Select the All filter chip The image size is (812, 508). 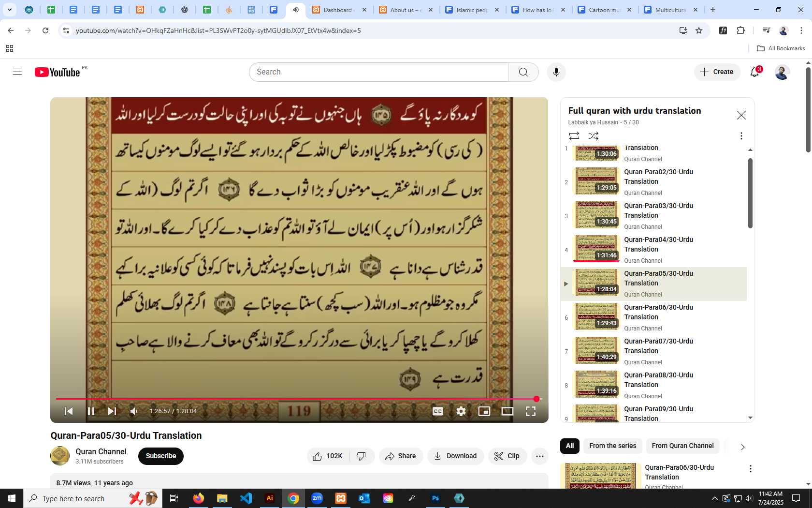(x=570, y=446)
